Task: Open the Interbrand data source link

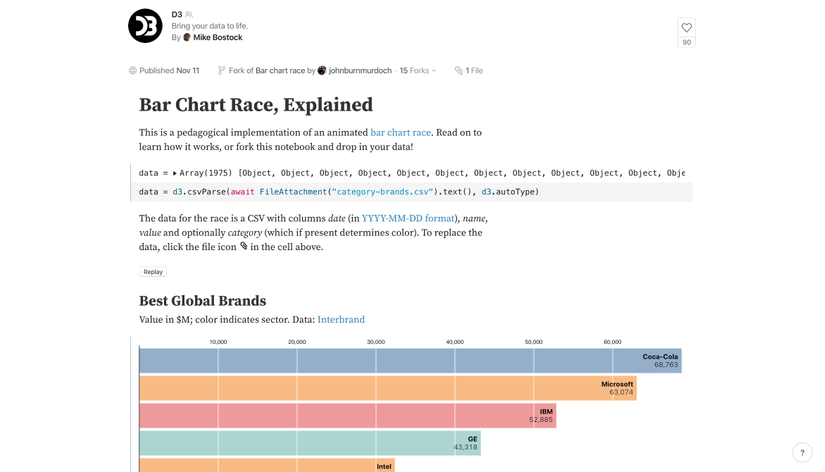Action: pos(341,320)
